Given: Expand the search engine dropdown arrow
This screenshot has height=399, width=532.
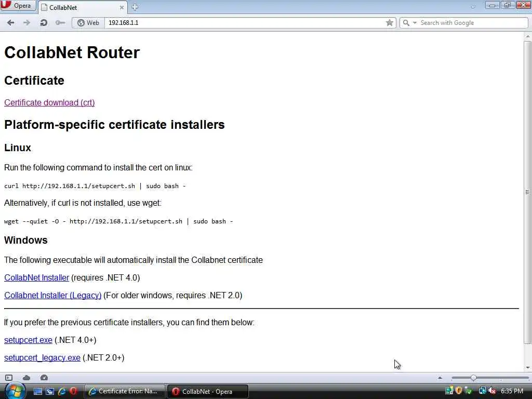Looking at the screenshot, I should coord(415,23).
